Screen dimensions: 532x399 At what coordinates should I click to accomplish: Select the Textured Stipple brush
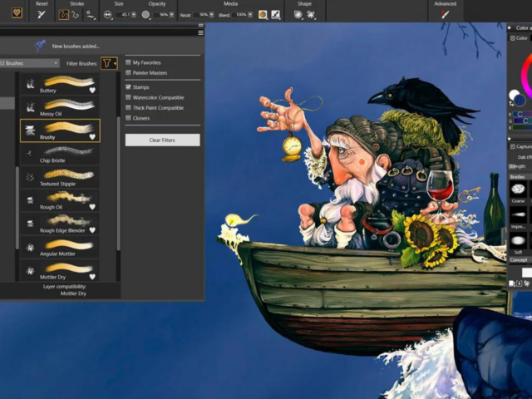(x=60, y=176)
